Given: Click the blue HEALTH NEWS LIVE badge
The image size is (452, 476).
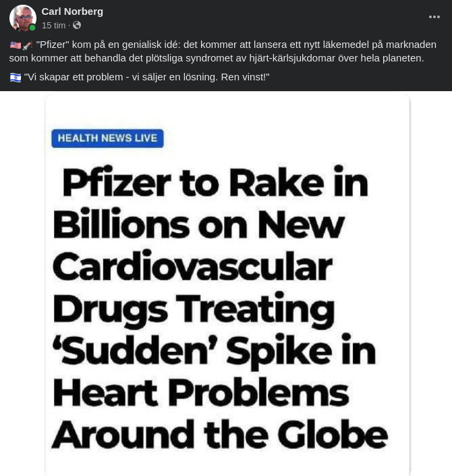Looking at the screenshot, I should (x=107, y=138).
